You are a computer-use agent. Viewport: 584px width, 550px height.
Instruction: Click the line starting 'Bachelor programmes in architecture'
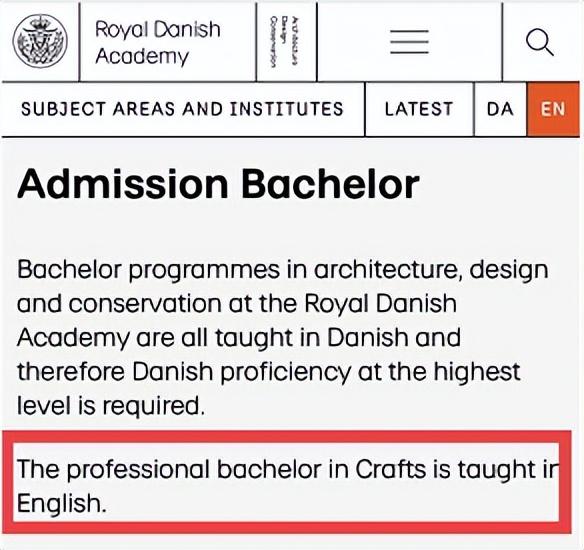click(283, 270)
